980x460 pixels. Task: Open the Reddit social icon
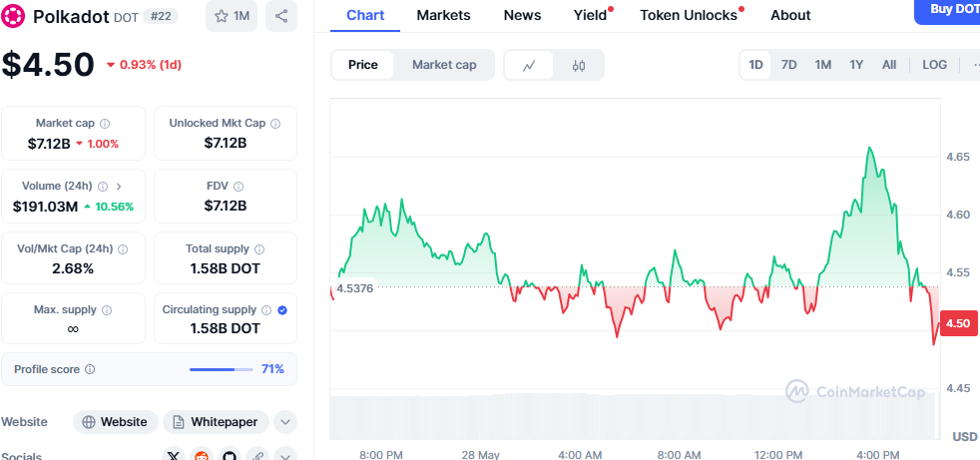point(202,455)
